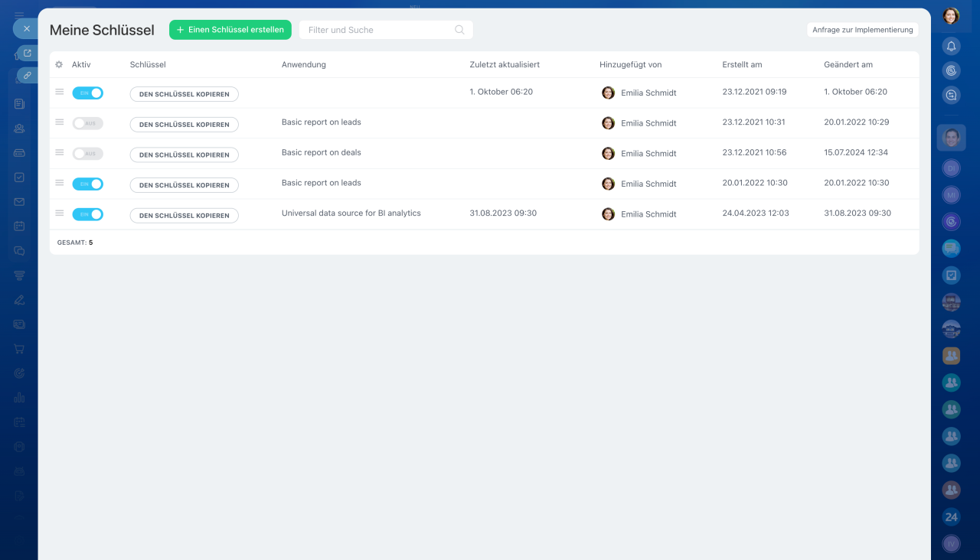Viewport: 980px width, 560px height.
Task: Open the shopping cart icon in sidebar
Action: coord(19,349)
